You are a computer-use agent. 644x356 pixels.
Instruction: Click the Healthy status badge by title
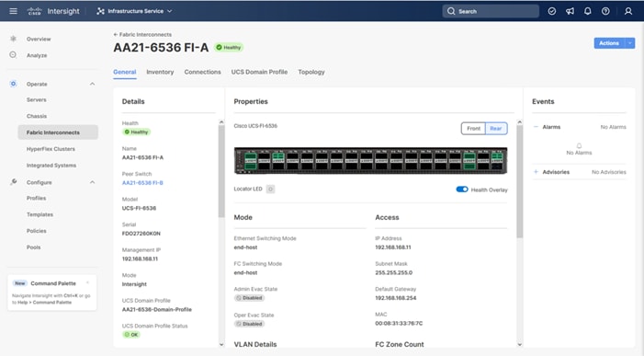click(x=229, y=47)
